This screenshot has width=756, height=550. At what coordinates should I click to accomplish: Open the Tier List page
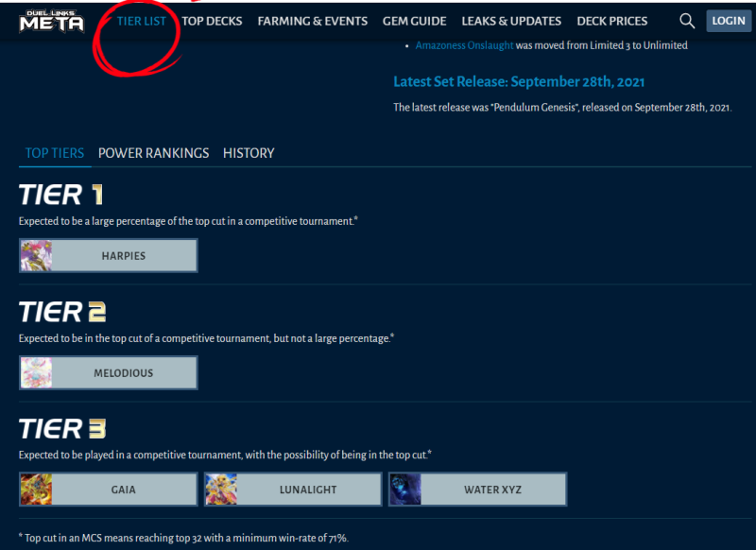tap(141, 21)
